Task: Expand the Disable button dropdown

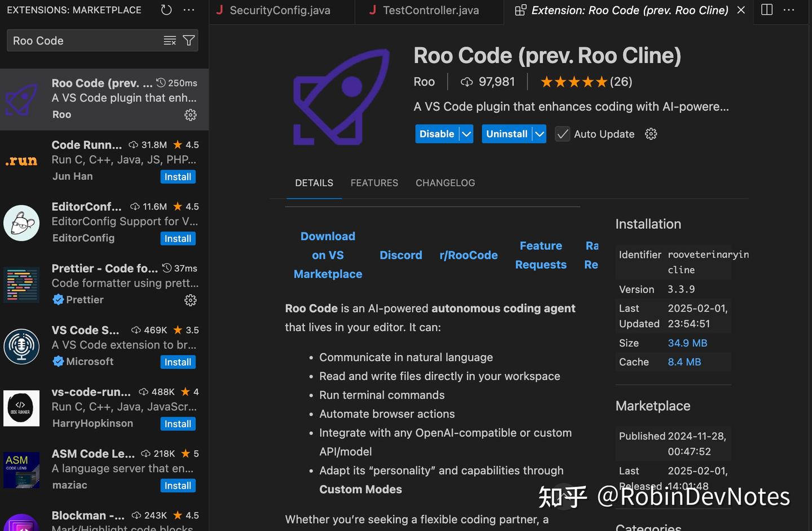Action: pos(466,134)
